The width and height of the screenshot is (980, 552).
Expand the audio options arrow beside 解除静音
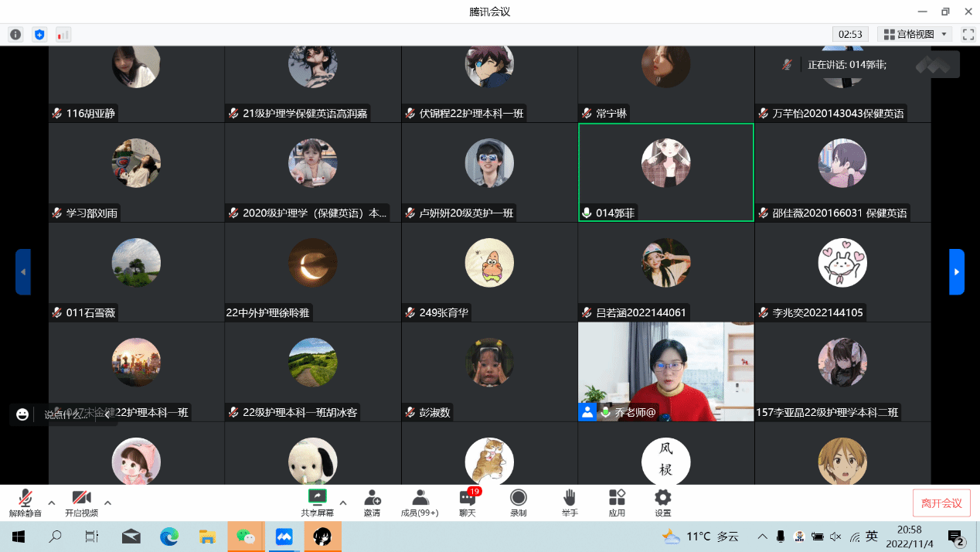point(52,503)
